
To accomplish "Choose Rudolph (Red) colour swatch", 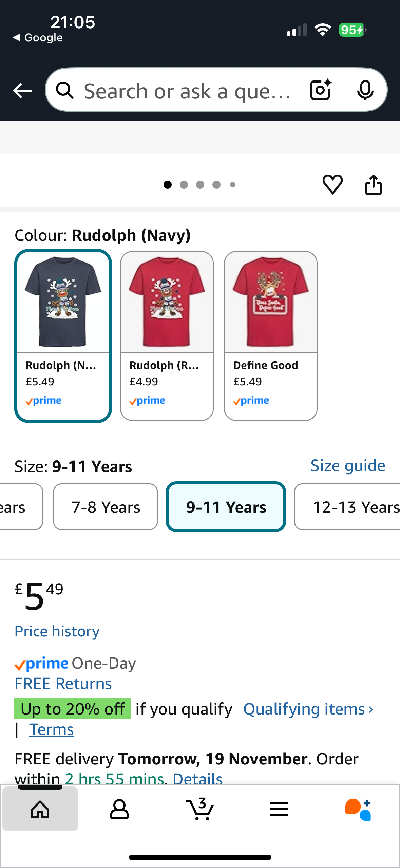I will 167,336.
